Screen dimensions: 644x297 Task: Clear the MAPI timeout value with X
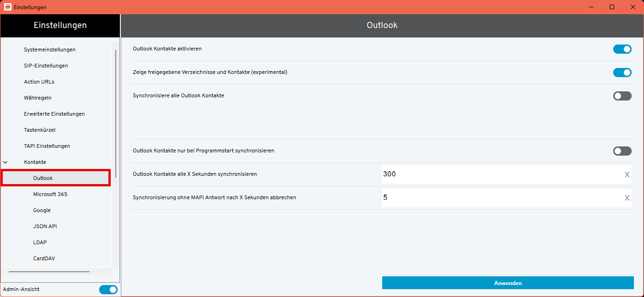pos(627,198)
